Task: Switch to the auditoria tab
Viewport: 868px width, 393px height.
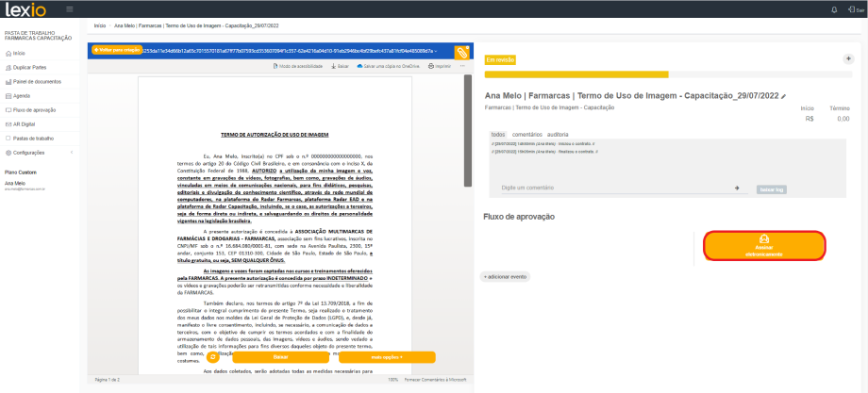Action: pos(558,135)
